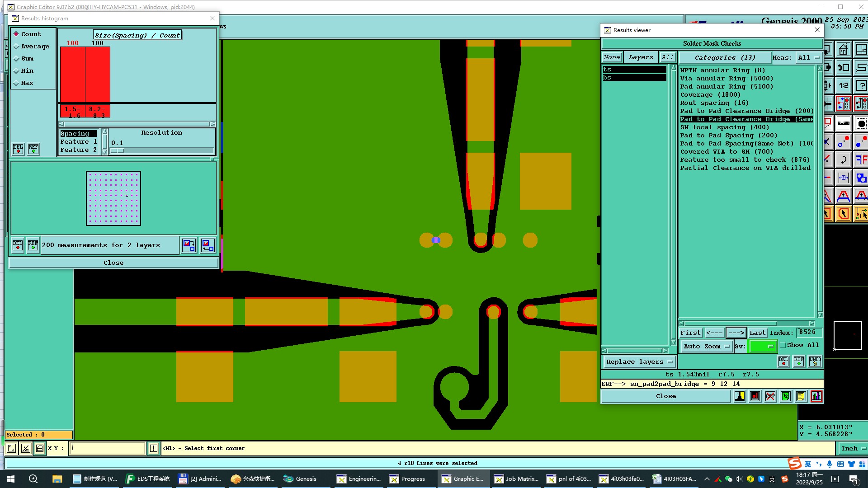868x488 pixels.
Task: Click the histogram import-up icon at far right
Action: pyautogui.click(x=208, y=245)
